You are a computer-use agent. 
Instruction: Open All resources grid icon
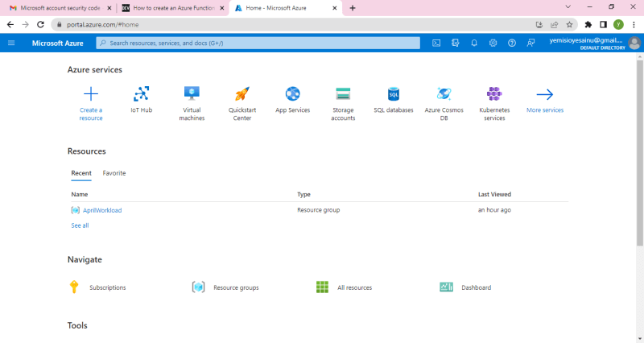323,287
